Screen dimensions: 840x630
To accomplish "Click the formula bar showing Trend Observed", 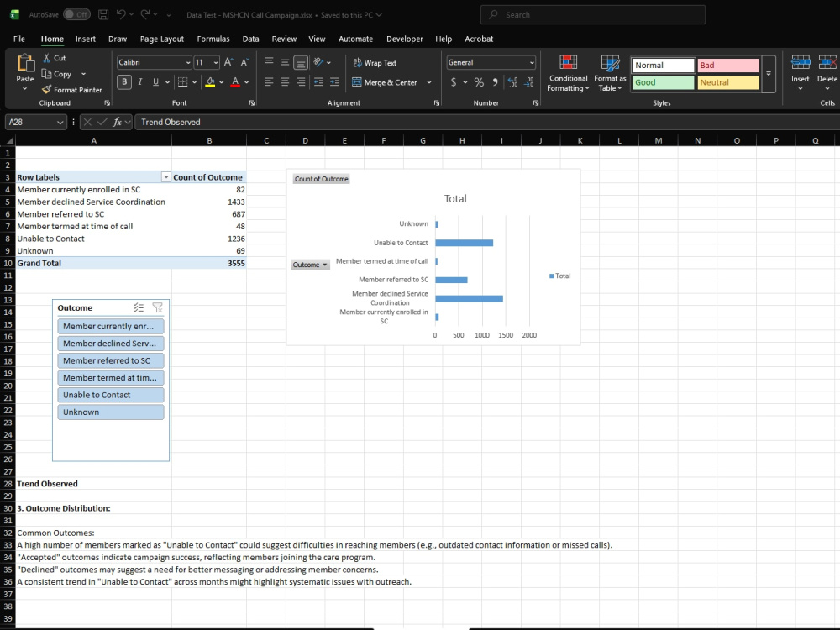I will [x=486, y=122].
